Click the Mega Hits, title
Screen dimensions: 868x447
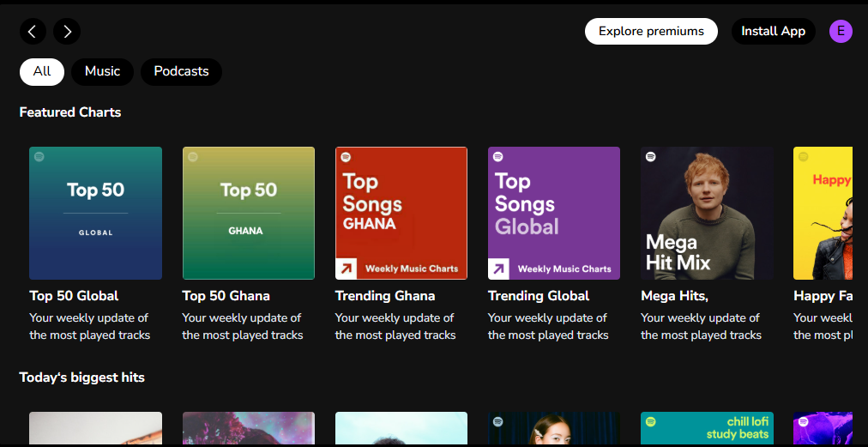(675, 296)
